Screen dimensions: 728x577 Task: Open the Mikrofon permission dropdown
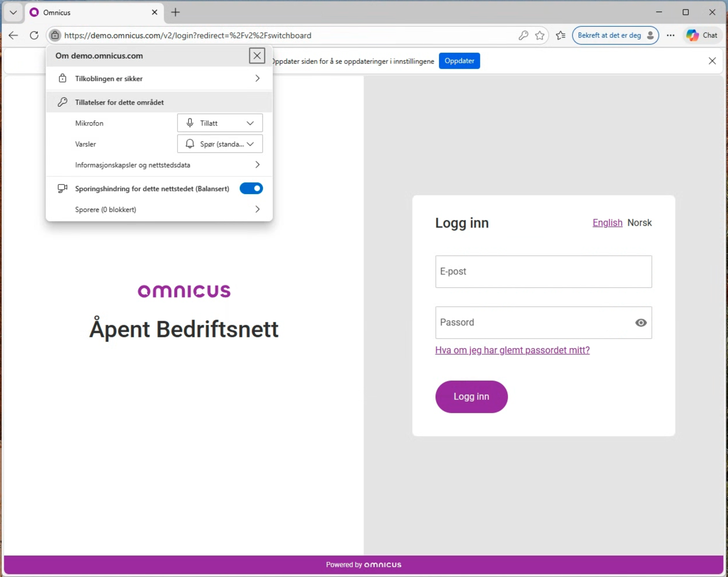pos(220,123)
